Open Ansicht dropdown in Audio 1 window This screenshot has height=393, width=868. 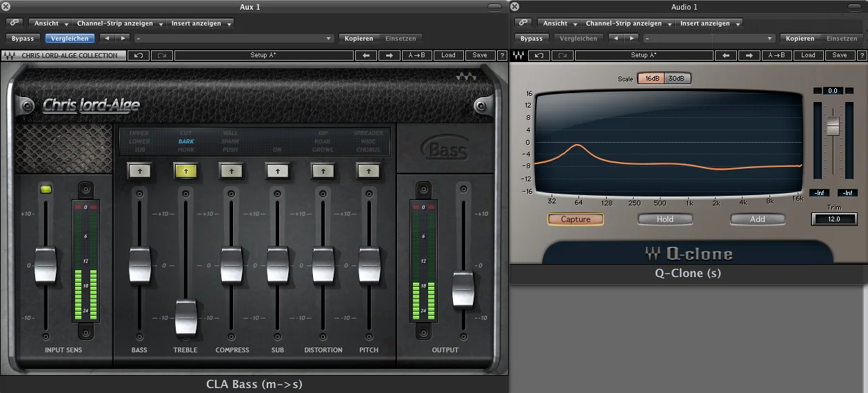pyautogui.click(x=561, y=23)
